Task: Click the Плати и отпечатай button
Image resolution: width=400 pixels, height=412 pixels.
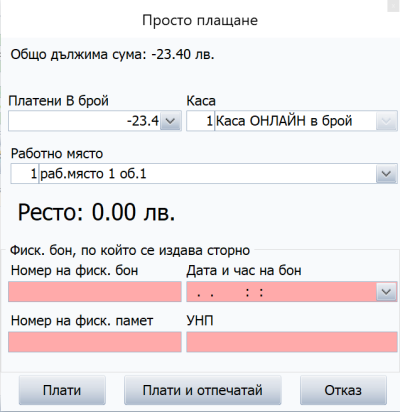Action: (203, 390)
